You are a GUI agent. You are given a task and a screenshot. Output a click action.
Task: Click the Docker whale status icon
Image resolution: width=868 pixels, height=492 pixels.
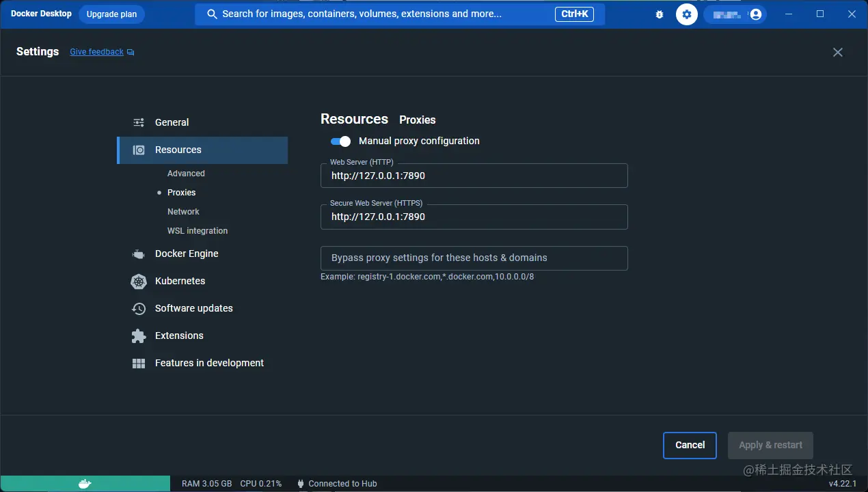click(85, 484)
